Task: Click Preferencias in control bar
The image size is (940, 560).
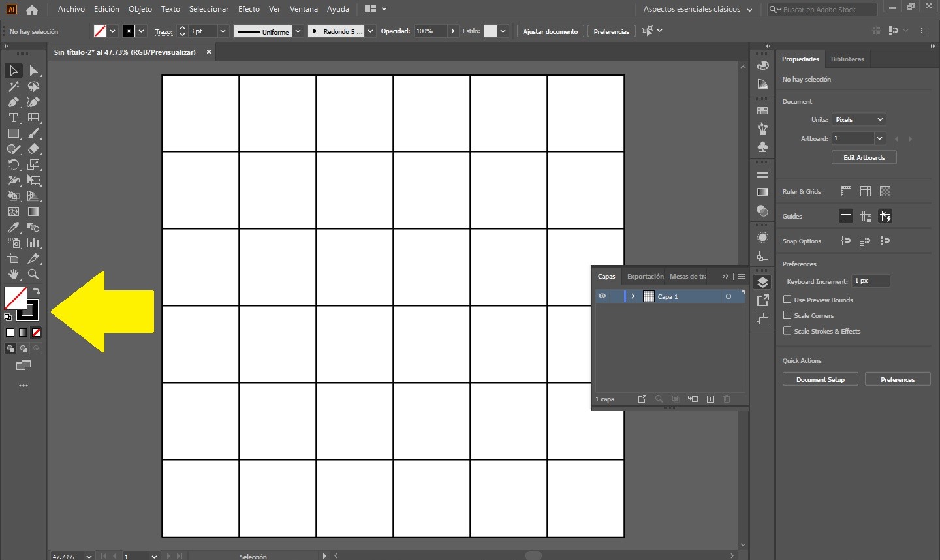Action: pos(611,31)
